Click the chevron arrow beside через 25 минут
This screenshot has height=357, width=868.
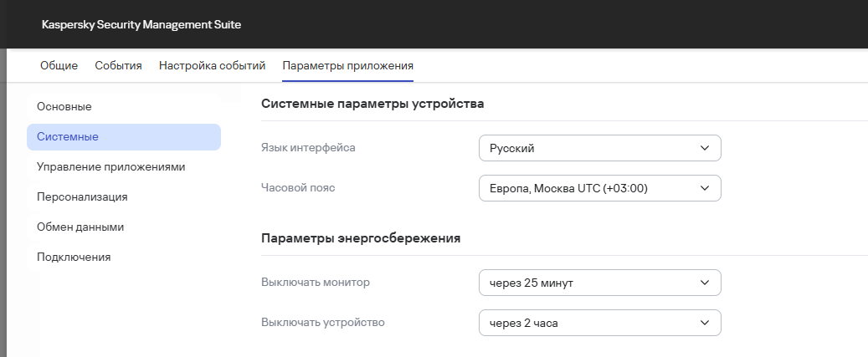tap(703, 283)
